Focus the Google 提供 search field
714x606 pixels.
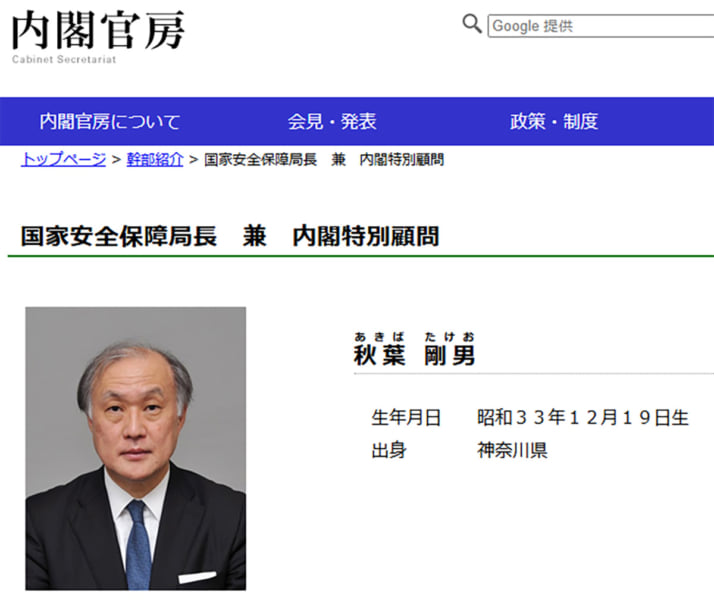600,26
